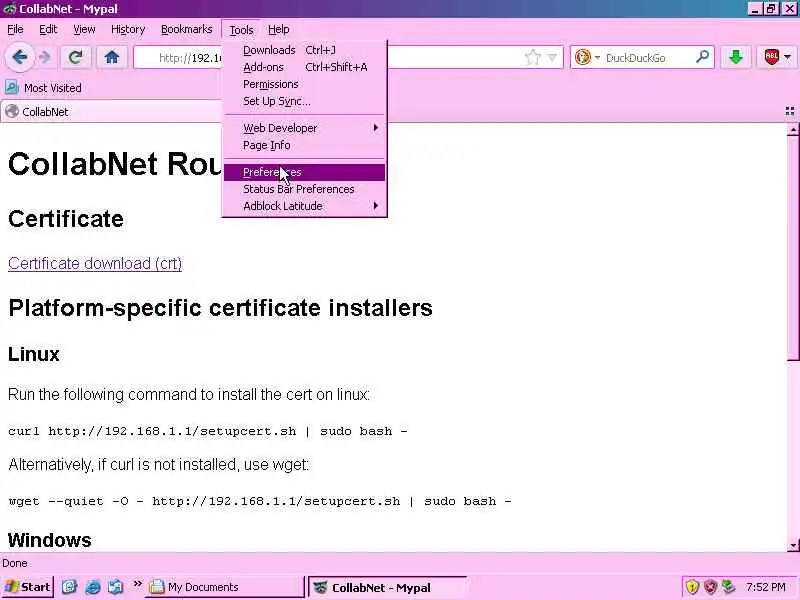Select Set Up Sync... menu entry
Screen dimensions: 800x600
305,101
